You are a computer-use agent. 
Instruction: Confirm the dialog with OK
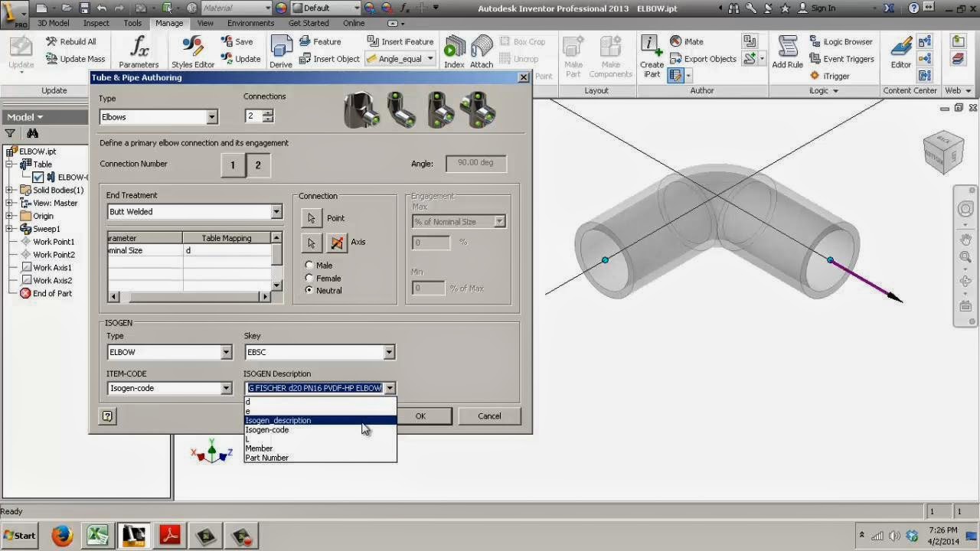(x=420, y=416)
